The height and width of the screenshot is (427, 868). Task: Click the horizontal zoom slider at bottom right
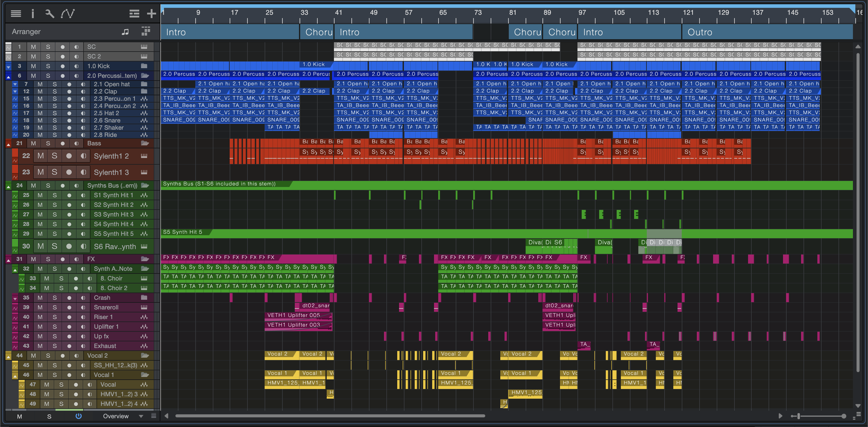[798, 416]
